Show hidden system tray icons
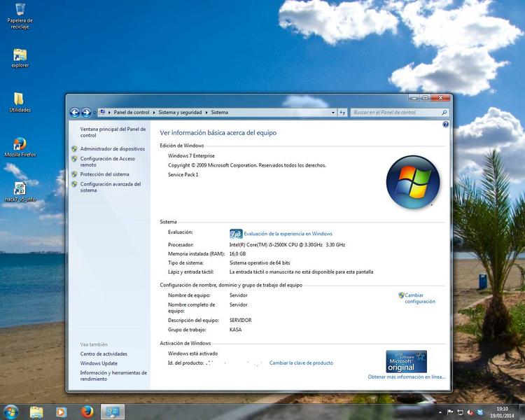The height and width of the screenshot is (420, 525). 440,412
